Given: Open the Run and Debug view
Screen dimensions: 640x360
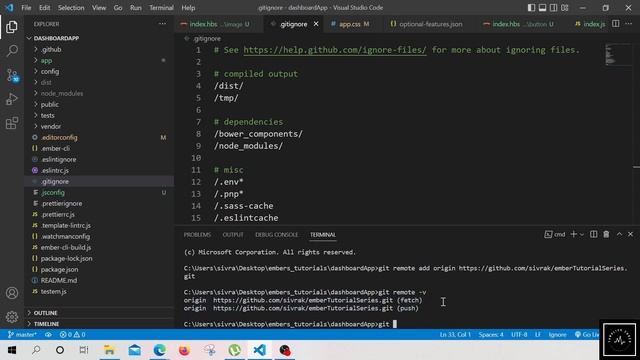Looking at the screenshot, I should (x=12, y=99).
